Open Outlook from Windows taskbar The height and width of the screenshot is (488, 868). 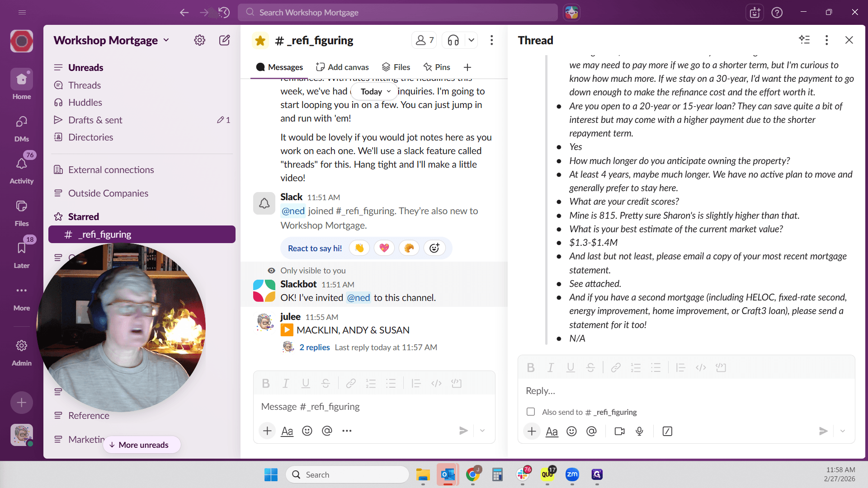(x=448, y=474)
